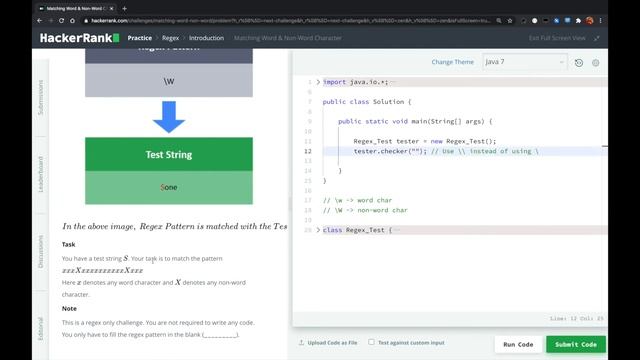640x360 pixels.
Task: Click the browser address bar URL
Action: 291,20
